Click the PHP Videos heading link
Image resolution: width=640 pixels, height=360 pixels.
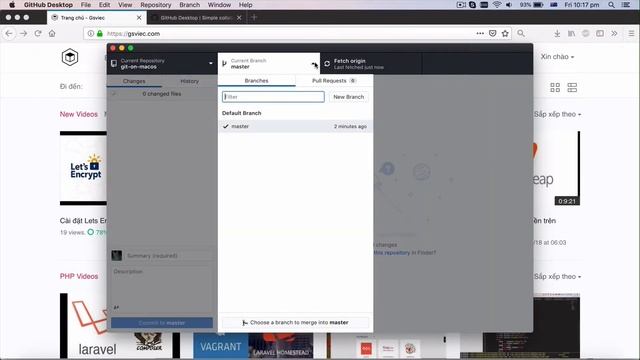tap(79, 276)
